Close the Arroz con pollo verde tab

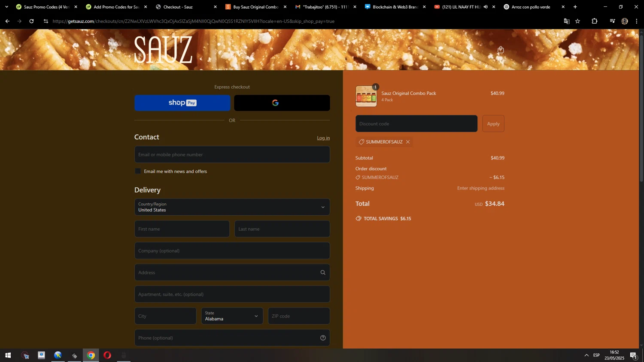563,7
